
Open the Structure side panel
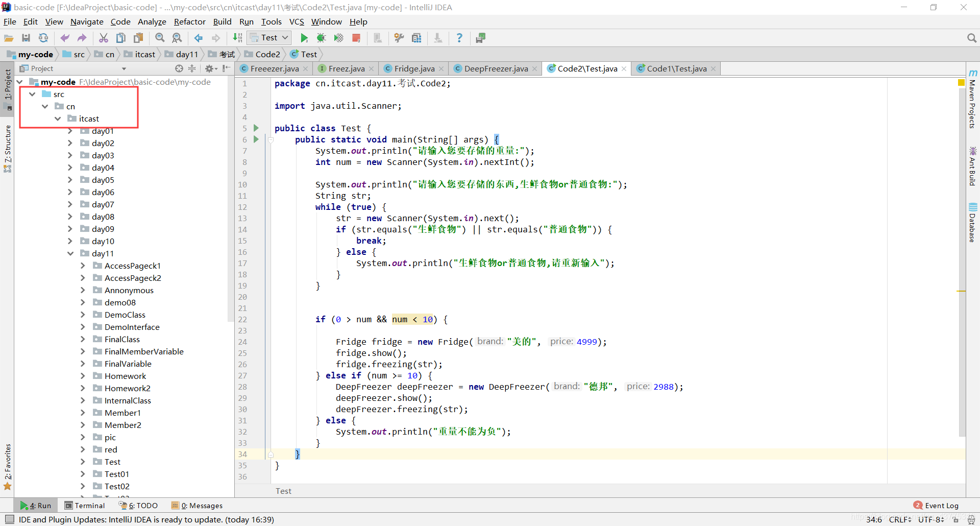coord(8,149)
